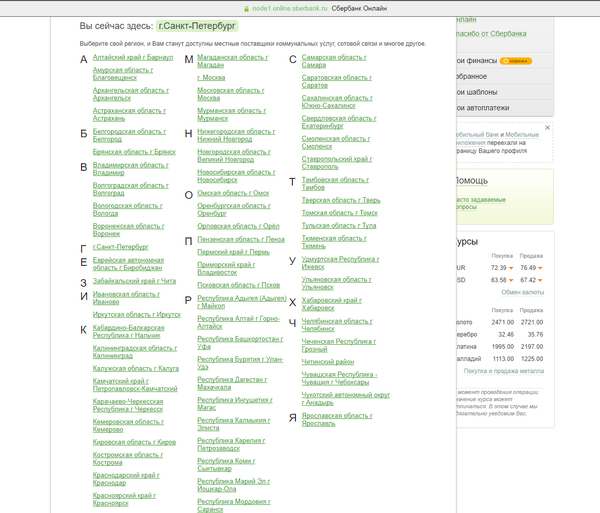This screenshot has height=513, width=600.
Task: Select Краснодарский край г. Краснодар
Action: tap(126, 480)
